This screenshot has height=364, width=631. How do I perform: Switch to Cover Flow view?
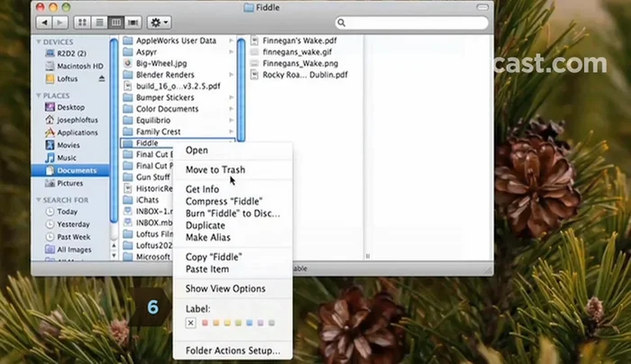click(x=133, y=22)
